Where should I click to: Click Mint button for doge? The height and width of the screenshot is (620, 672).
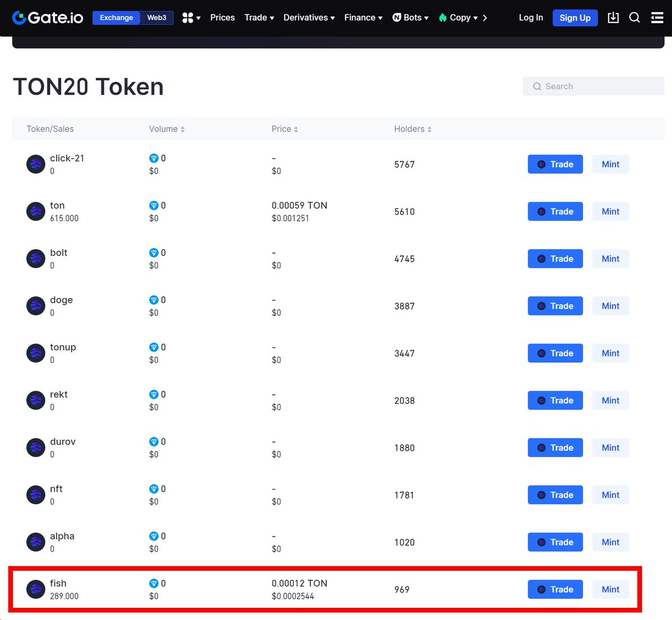tap(610, 306)
